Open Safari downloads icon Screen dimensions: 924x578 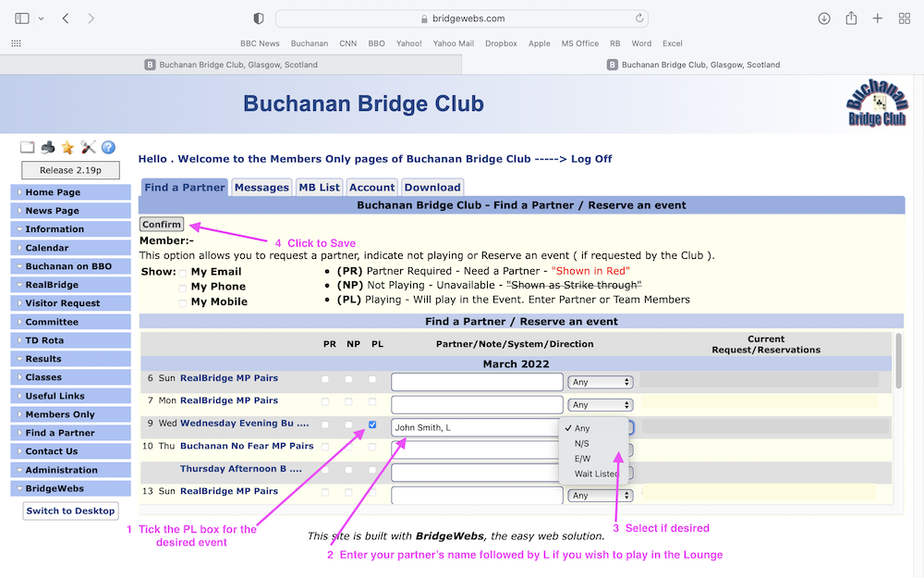click(x=824, y=18)
